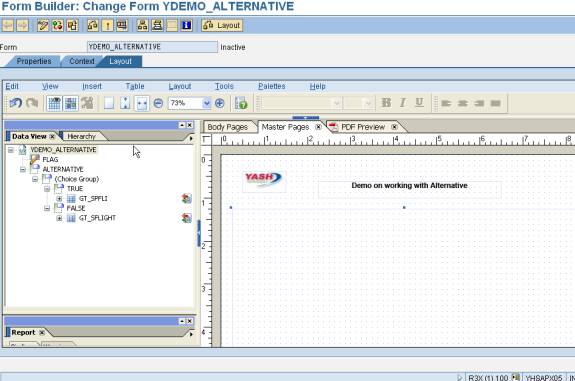Screen dimensions: 575x381
Task: Click the top toolbar icon right of up-arrow
Action: [122, 25]
